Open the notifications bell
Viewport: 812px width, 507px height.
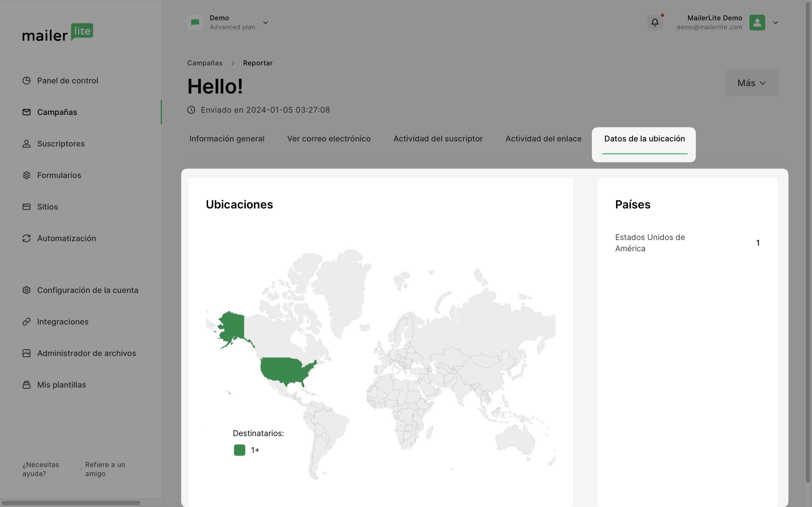pos(655,23)
